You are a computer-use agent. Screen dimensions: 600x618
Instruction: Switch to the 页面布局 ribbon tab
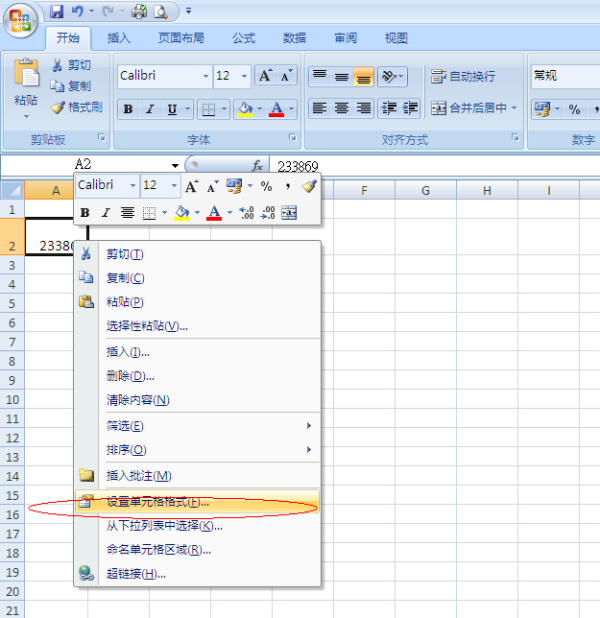tap(181, 38)
